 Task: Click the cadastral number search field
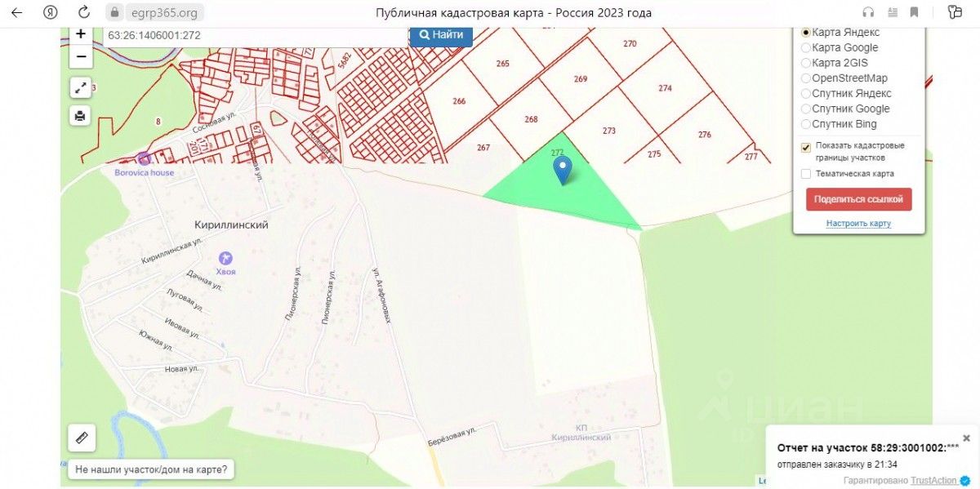255,36
